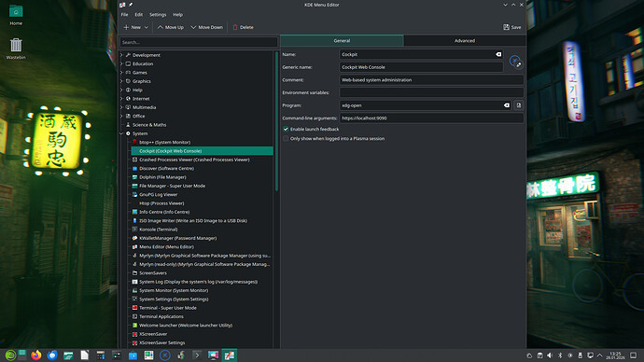The height and width of the screenshot is (362, 644).
Task: Click the brightness tray icon
Action: click(570, 355)
